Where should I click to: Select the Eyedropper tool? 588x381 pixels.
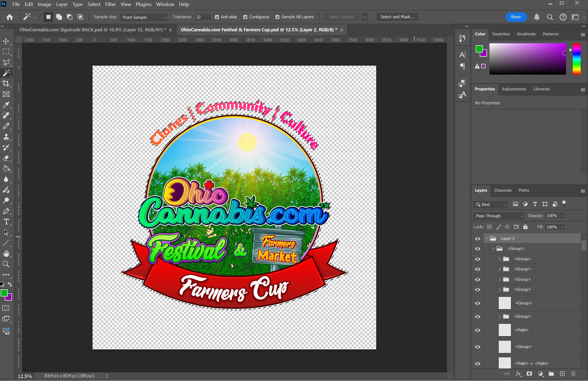click(x=6, y=105)
